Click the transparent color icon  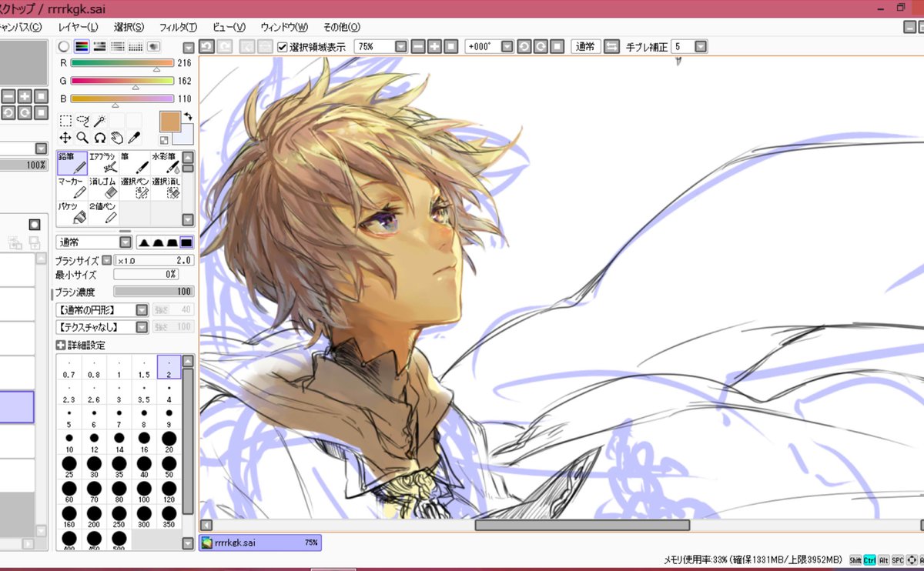[164, 140]
